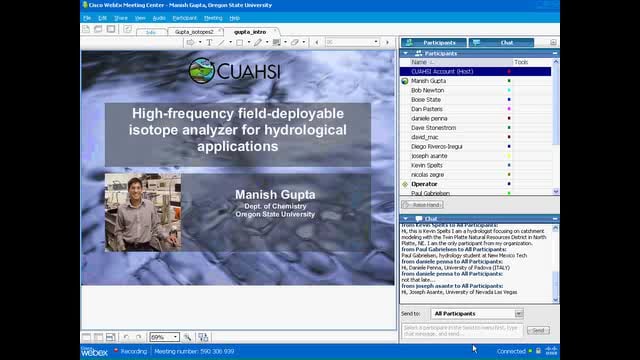The height and width of the screenshot is (360, 640).
Task: Click the Send chat button
Action: tap(538, 331)
